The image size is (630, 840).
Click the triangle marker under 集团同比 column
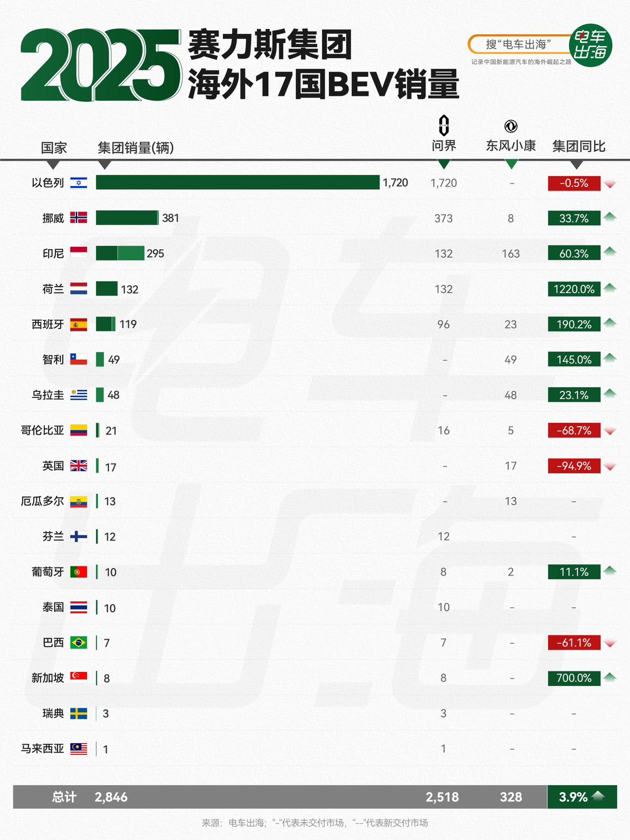click(x=577, y=164)
